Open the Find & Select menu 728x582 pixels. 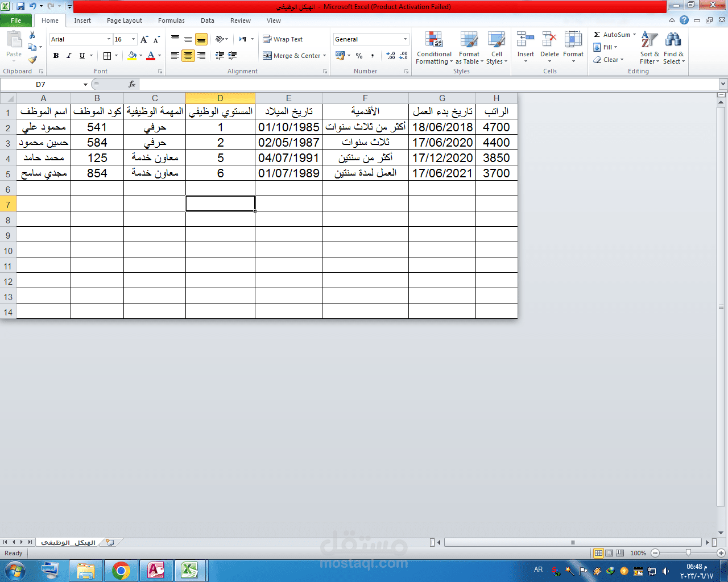673,48
